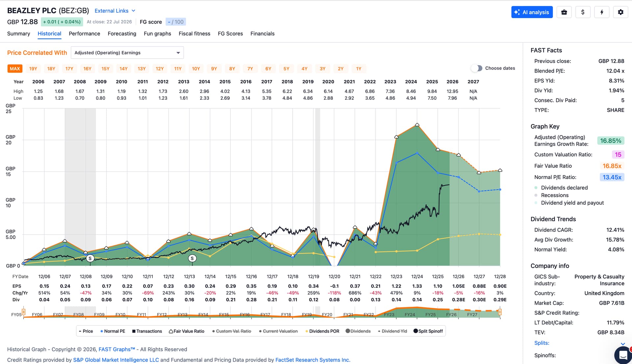Expand the External Links dropdown

click(x=115, y=11)
